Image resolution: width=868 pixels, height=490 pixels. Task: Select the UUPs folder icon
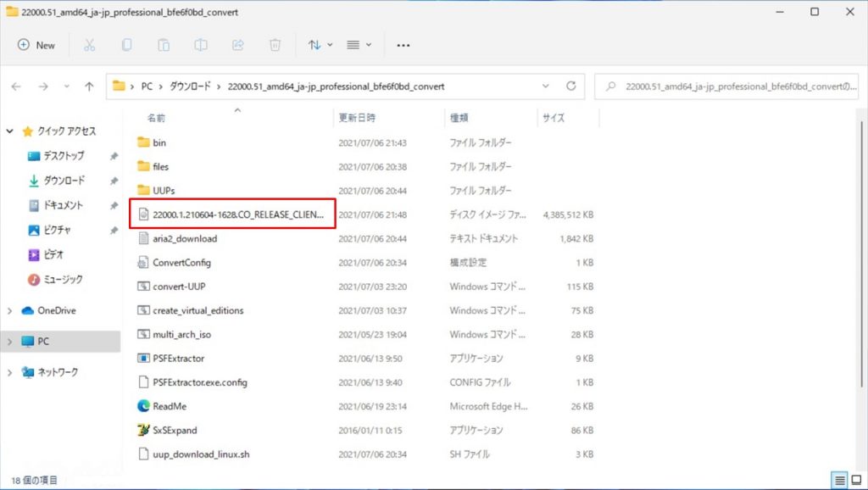pyautogui.click(x=143, y=191)
